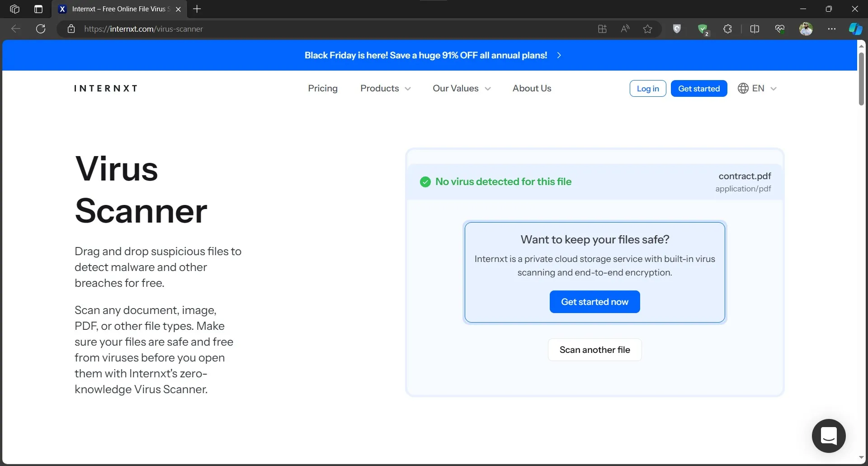Image resolution: width=868 pixels, height=466 pixels.
Task: Click the tracking prevention shield icon
Action: (677, 29)
